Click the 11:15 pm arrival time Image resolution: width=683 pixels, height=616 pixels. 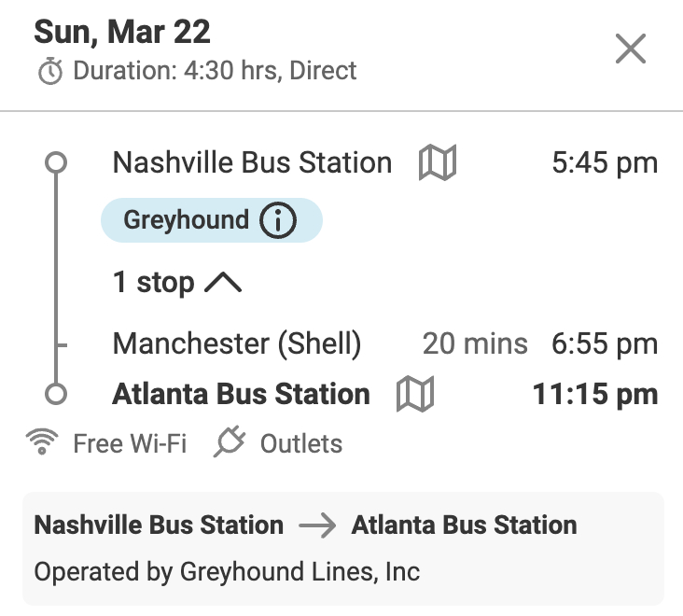(595, 394)
